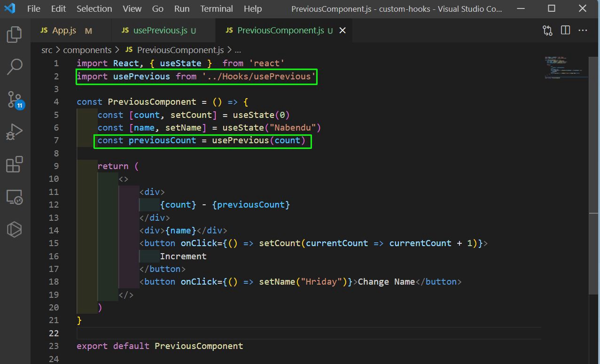Open Source Control with 11 changes badge
Viewport: 600px width, 364px height.
tap(15, 100)
